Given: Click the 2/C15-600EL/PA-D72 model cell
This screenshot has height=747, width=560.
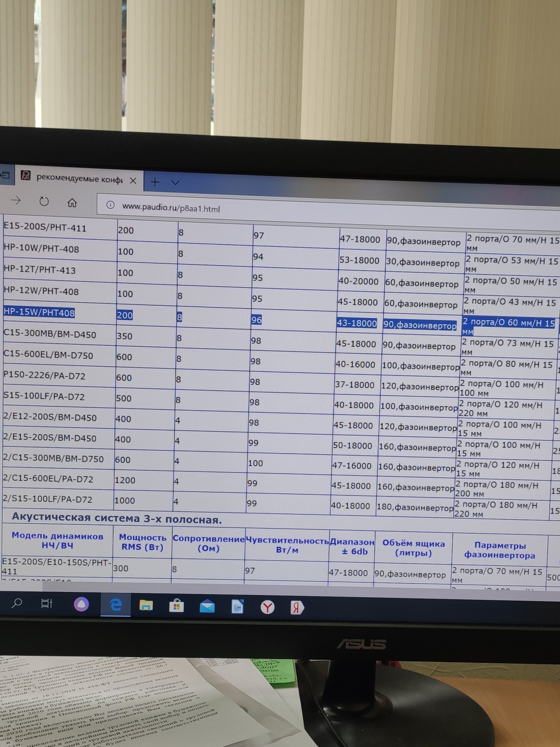Looking at the screenshot, I should tap(57, 479).
